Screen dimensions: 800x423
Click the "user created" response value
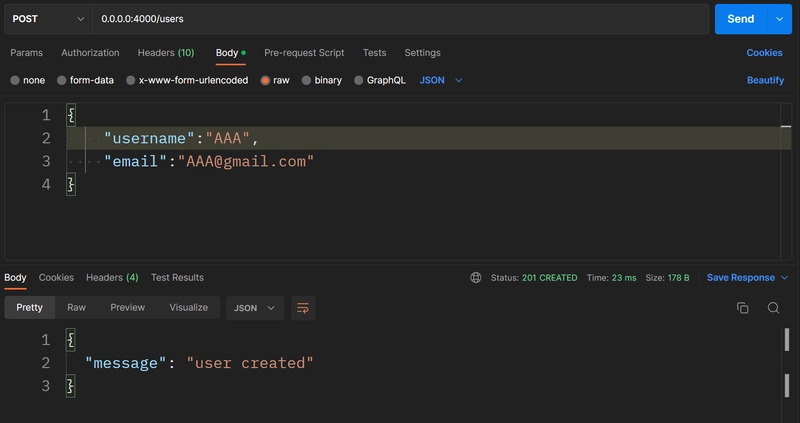(x=250, y=363)
